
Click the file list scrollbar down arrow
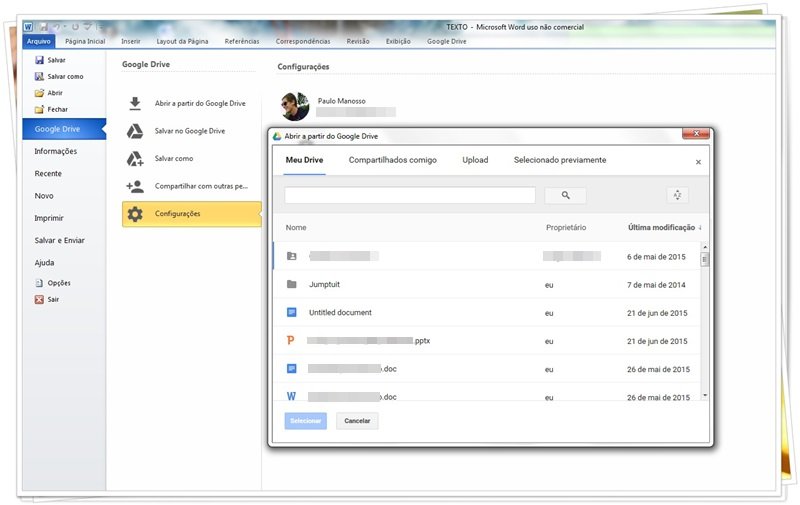pyautogui.click(x=705, y=395)
